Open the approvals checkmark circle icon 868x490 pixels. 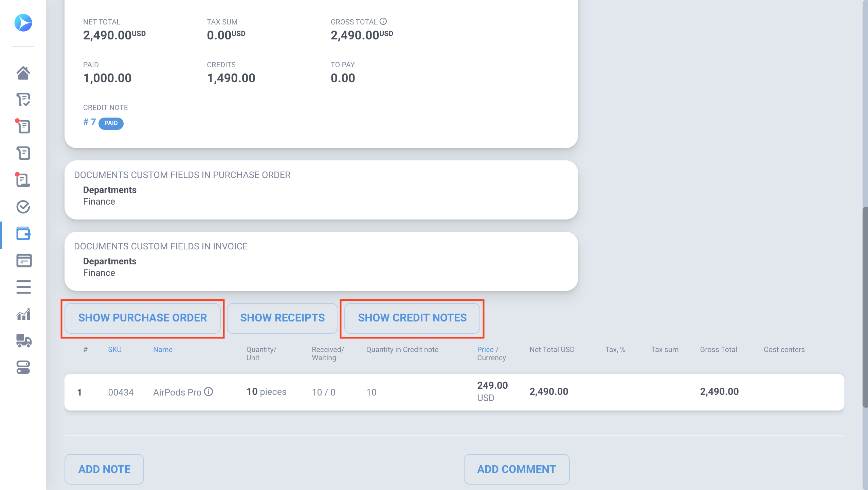coord(23,207)
